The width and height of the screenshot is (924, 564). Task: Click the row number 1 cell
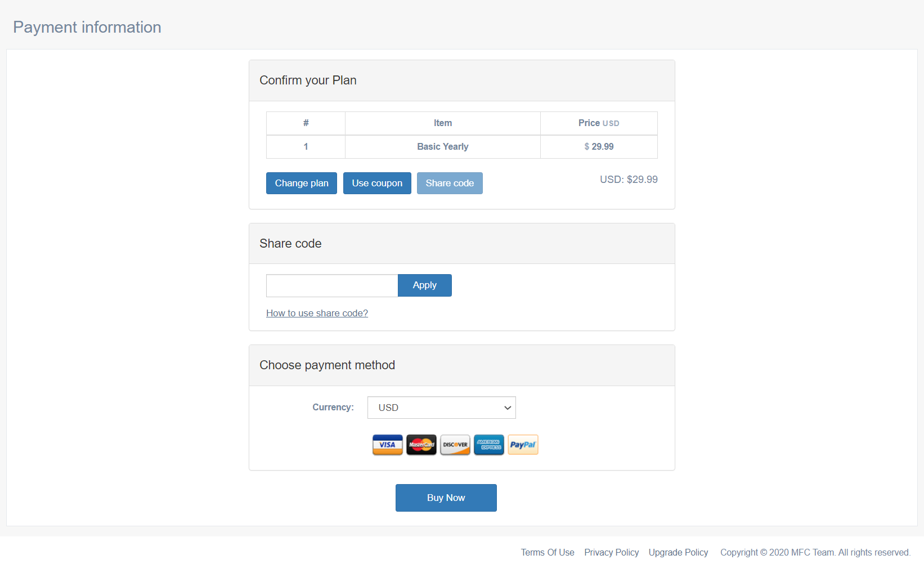pos(306,147)
